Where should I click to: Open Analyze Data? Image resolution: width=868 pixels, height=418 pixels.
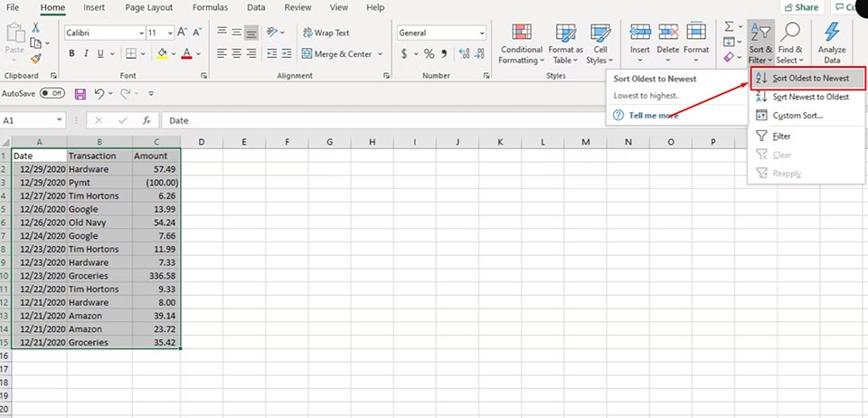832,43
